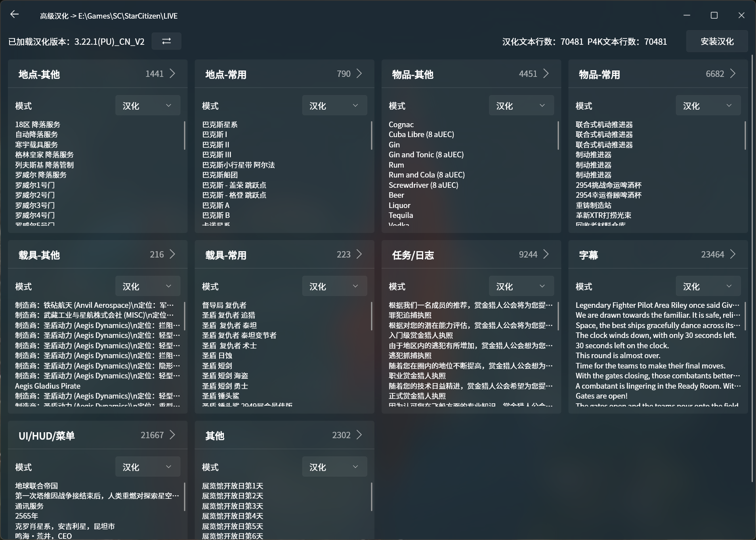Viewport: 756px width, 540px height.
Task: Select the '巴克斯 - 格登 跳跃点' entry
Action: point(234,195)
